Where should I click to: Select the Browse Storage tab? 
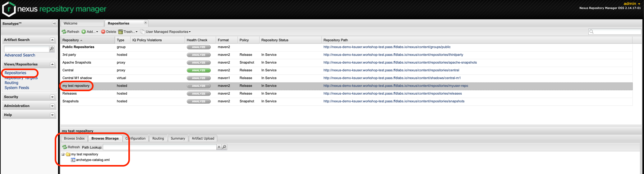105,138
